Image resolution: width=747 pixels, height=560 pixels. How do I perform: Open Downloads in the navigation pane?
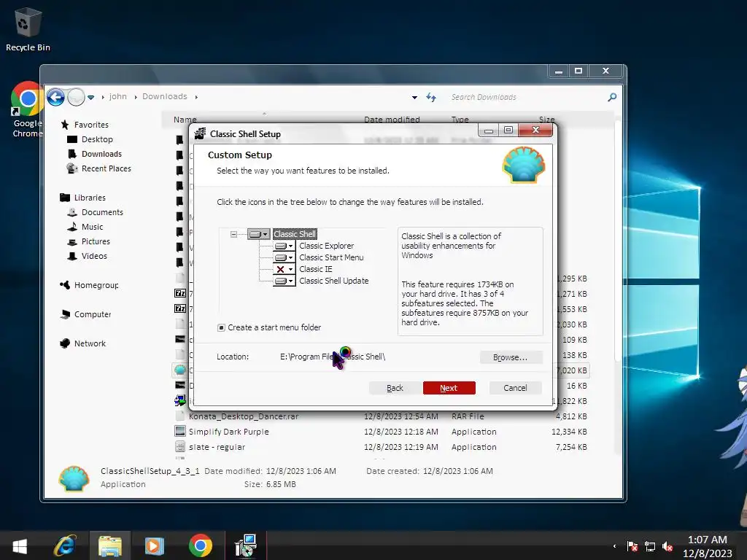(101, 154)
